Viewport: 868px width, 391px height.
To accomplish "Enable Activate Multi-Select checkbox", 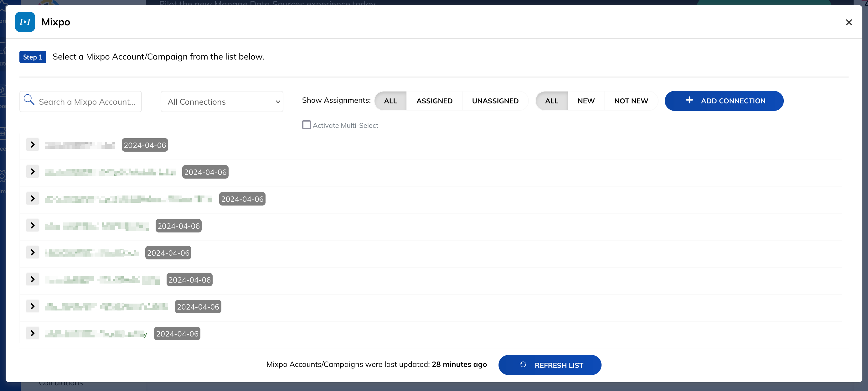I will pos(306,125).
